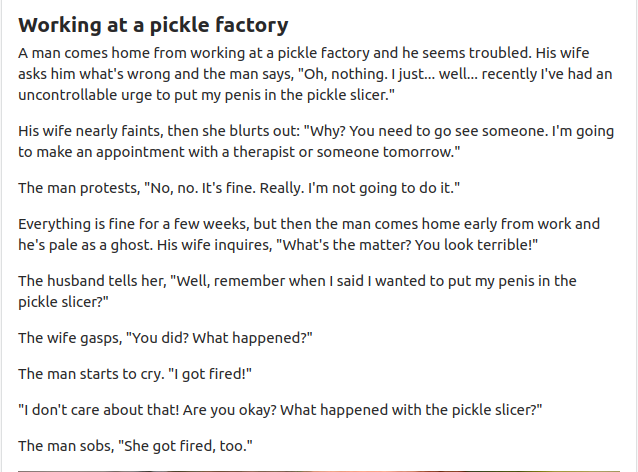This screenshot has width=638, height=472.
Task: Click the line starting "The man protests"
Action: coord(239,188)
